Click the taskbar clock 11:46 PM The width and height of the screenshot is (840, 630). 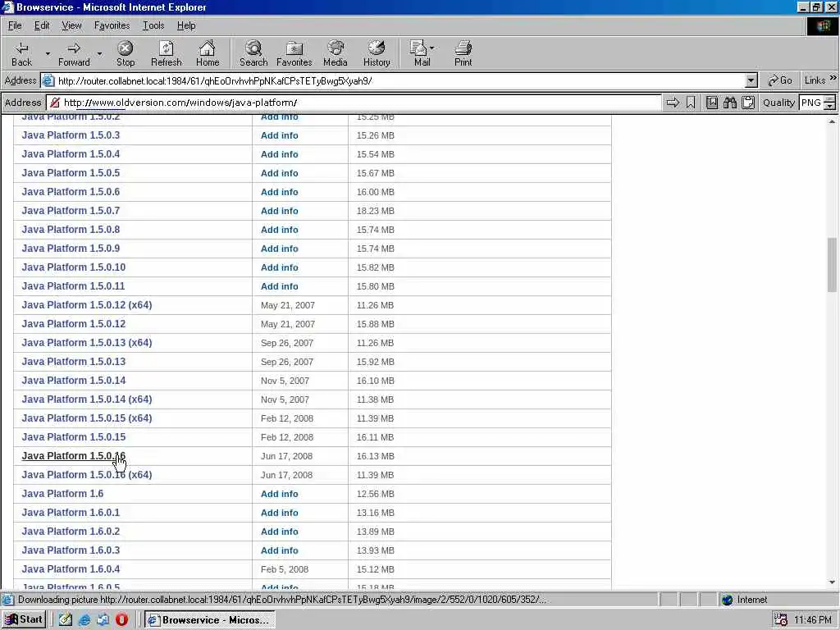coord(813,620)
